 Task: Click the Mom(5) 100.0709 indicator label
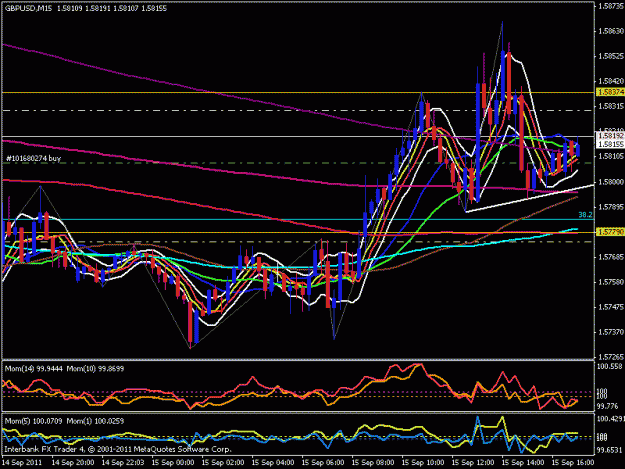(x=33, y=421)
